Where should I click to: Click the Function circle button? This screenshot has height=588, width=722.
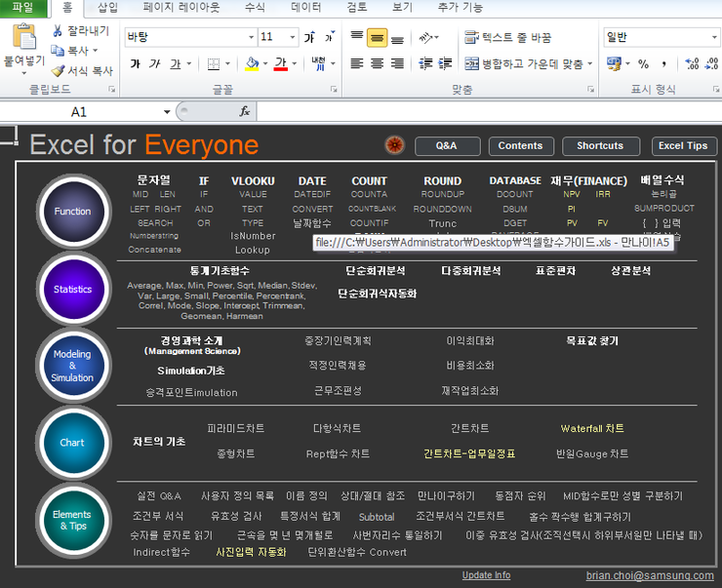pyautogui.click(x=73, y=212)
